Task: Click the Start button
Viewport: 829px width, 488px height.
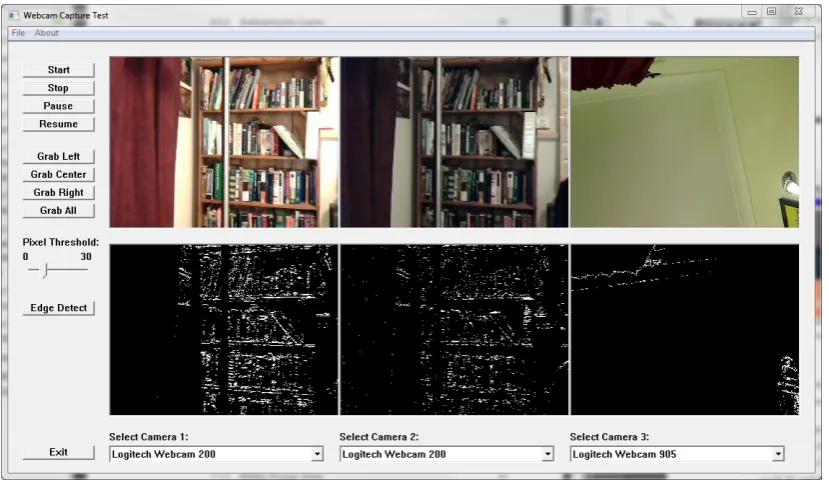Action: (x=58, y=70)
